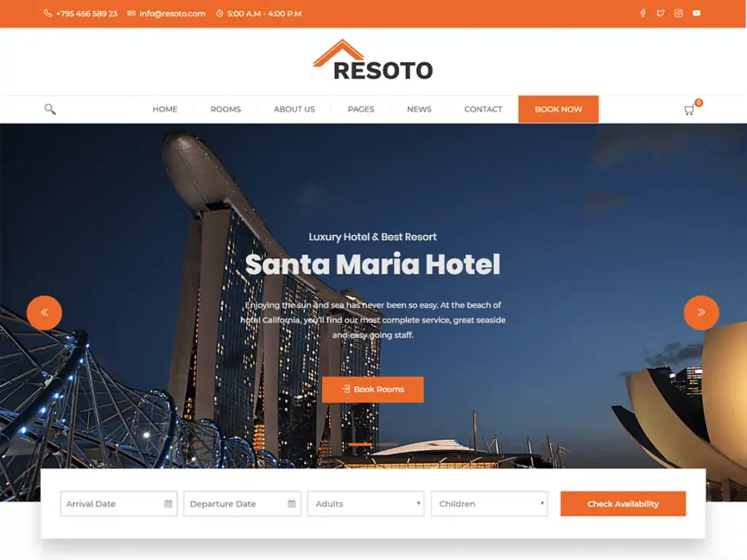Focus the Arrival Date field
This screenshot has height=560, width=747.
tap(119, 504)
